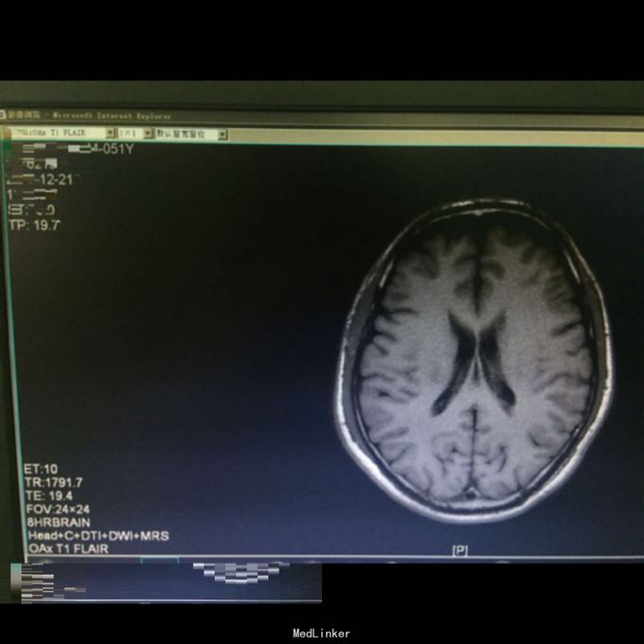Click the Internet Explorer title bar icon

pos(8,115)
